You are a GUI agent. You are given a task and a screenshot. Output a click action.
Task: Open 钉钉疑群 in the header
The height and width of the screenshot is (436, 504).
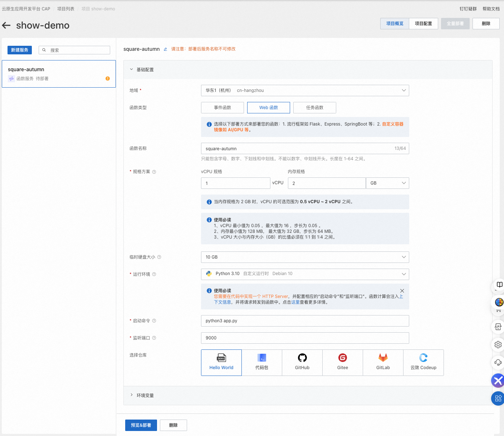(x=468, y=9)
